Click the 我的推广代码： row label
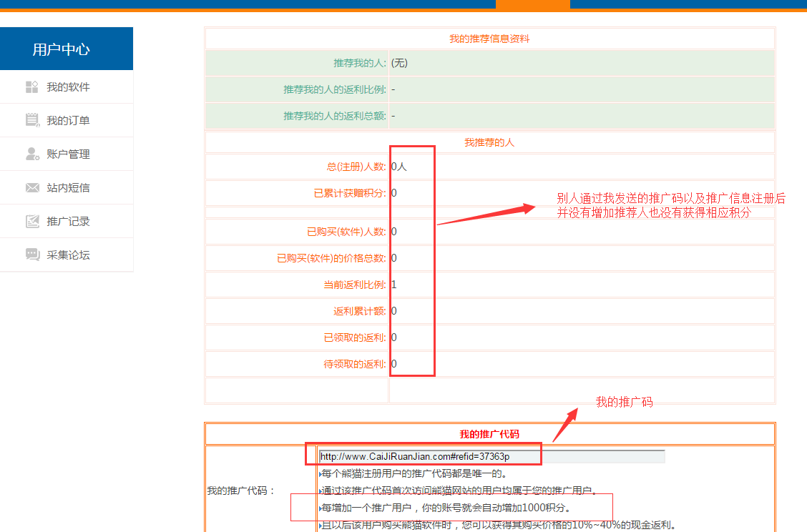This screenshot has height=532, width=807. coord(241,491)
